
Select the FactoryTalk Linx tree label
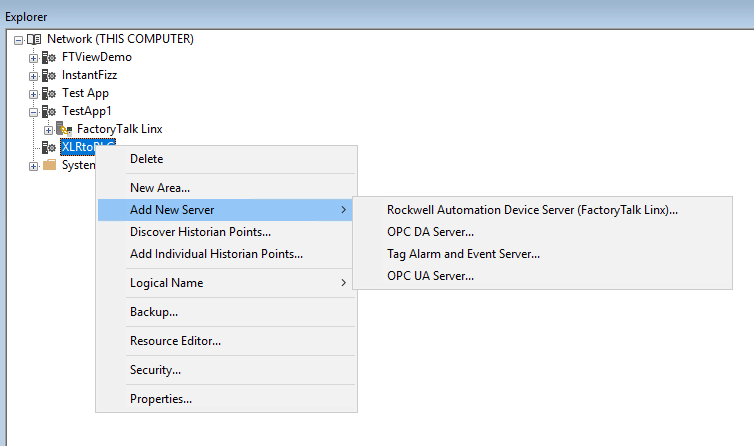tap(120, 129)
